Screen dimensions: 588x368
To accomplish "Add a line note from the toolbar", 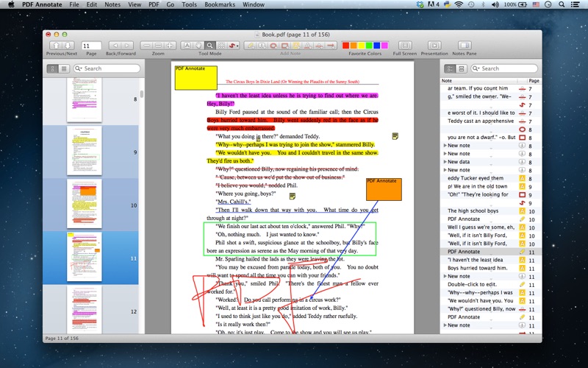I will [331, 46].
